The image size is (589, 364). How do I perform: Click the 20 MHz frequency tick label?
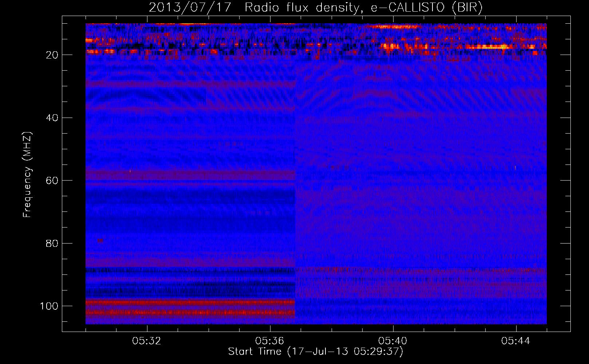click(52, 55)
